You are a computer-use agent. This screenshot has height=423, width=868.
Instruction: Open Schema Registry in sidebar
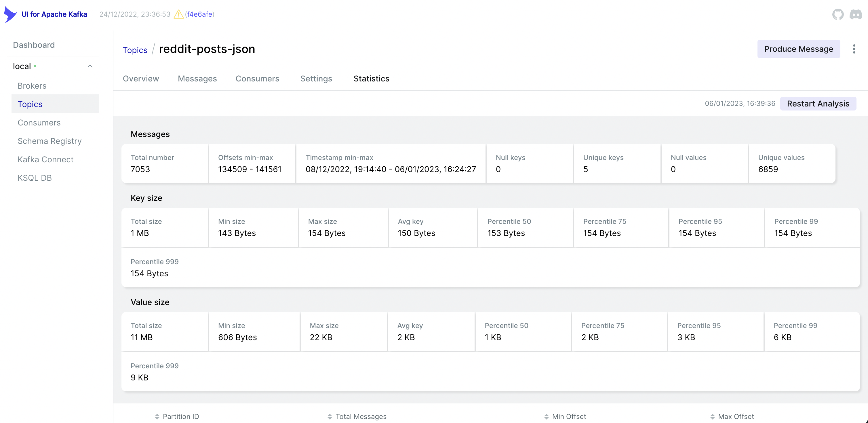(x=50, y=141)
